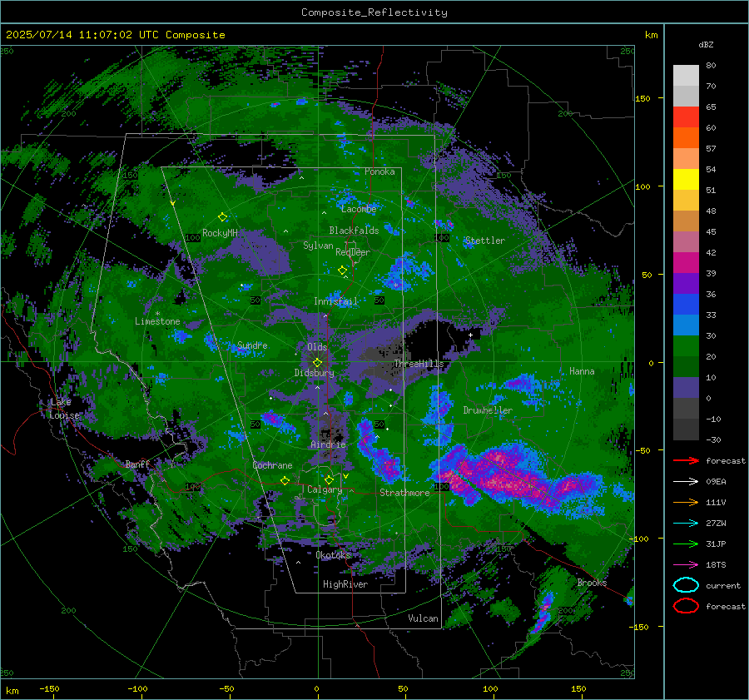
Task: Click the km unit label at bottom left
Action: [x=12, y=691]
